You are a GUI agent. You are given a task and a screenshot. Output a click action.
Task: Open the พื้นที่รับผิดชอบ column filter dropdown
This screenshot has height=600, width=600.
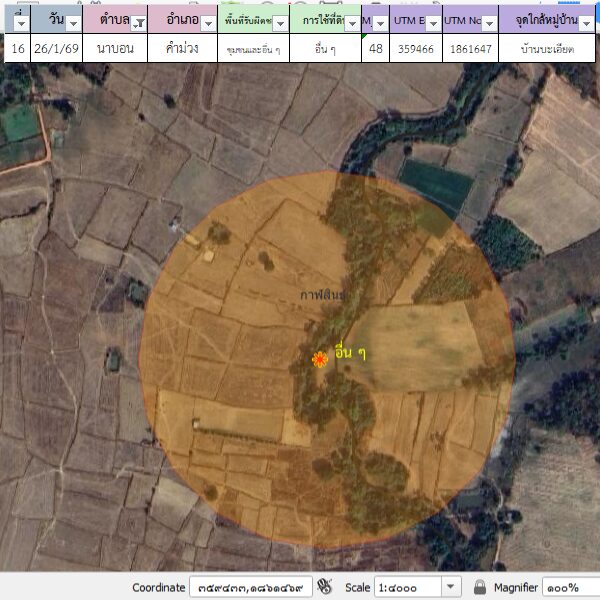pyautogui.click(x=281, y=22)
